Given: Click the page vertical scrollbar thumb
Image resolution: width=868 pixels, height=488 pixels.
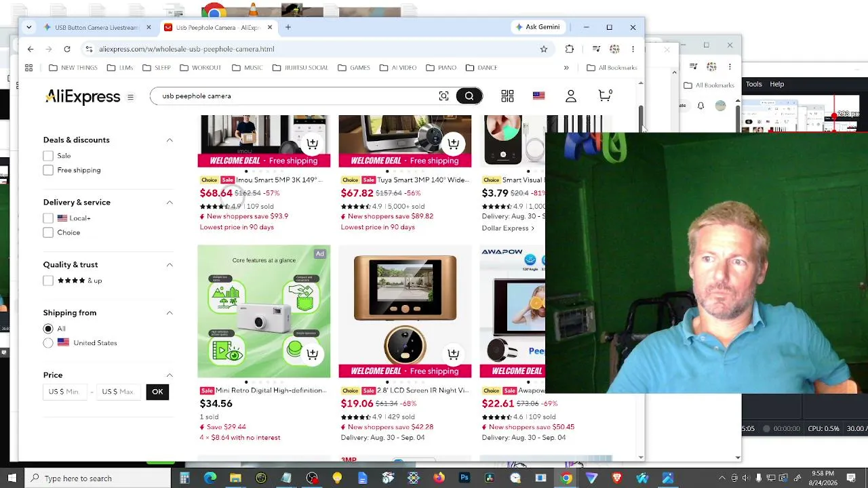Looking at the screenshot, I should pyautogui.click(x=641, y=117).
